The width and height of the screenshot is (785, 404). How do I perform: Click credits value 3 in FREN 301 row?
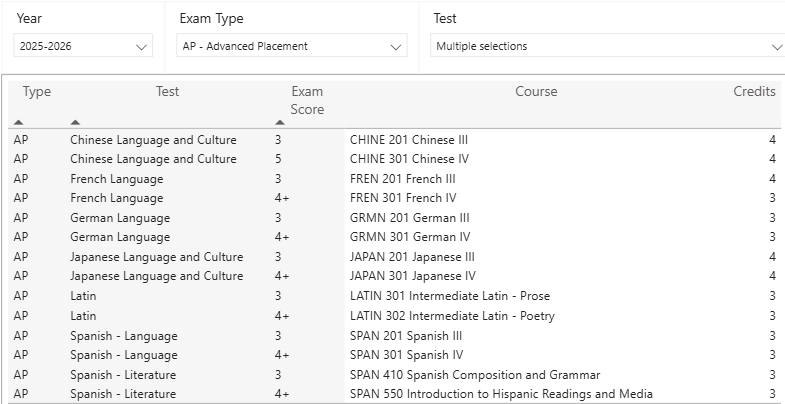[772, 198]
